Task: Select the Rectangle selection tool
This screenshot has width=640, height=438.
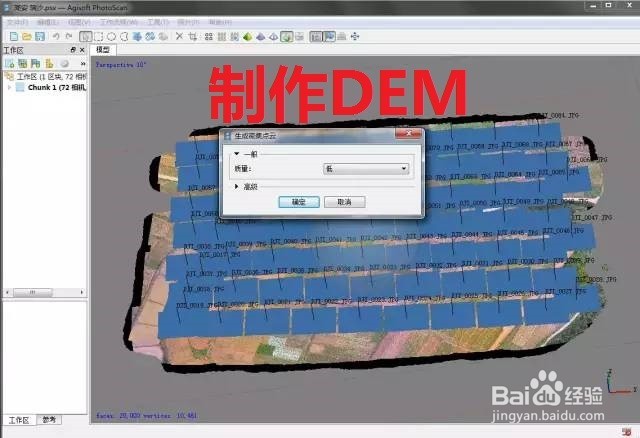Action: [x=98, y=37]
